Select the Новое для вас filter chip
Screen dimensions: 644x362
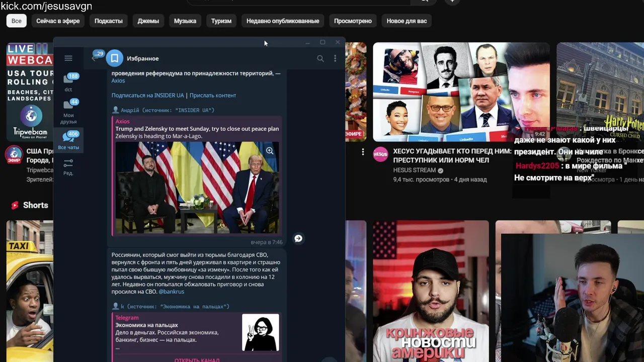(407, 21)
